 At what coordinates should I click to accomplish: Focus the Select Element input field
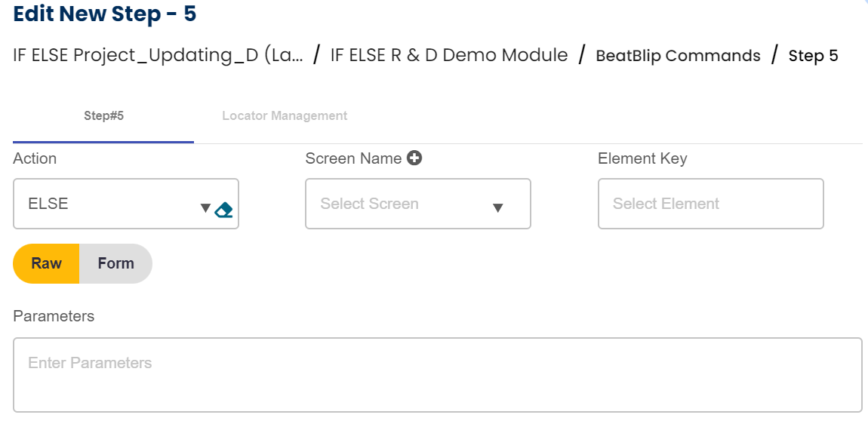click(709, 204)
